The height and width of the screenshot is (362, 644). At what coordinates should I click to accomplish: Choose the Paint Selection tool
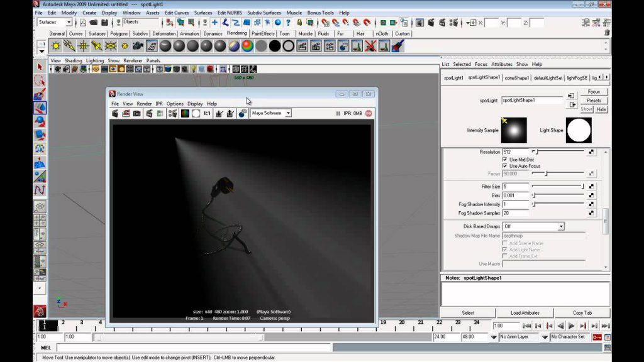click(x=40, y=94)
